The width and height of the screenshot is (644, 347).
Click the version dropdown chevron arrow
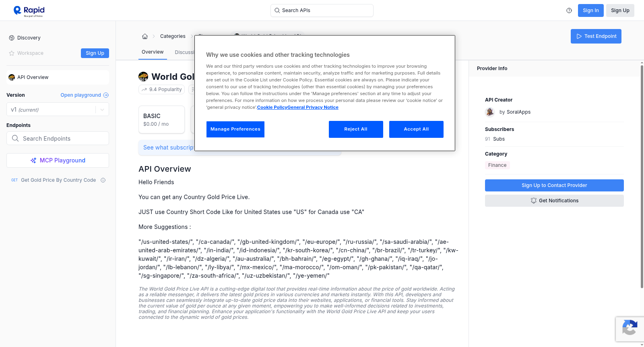(x=102, y=110)
